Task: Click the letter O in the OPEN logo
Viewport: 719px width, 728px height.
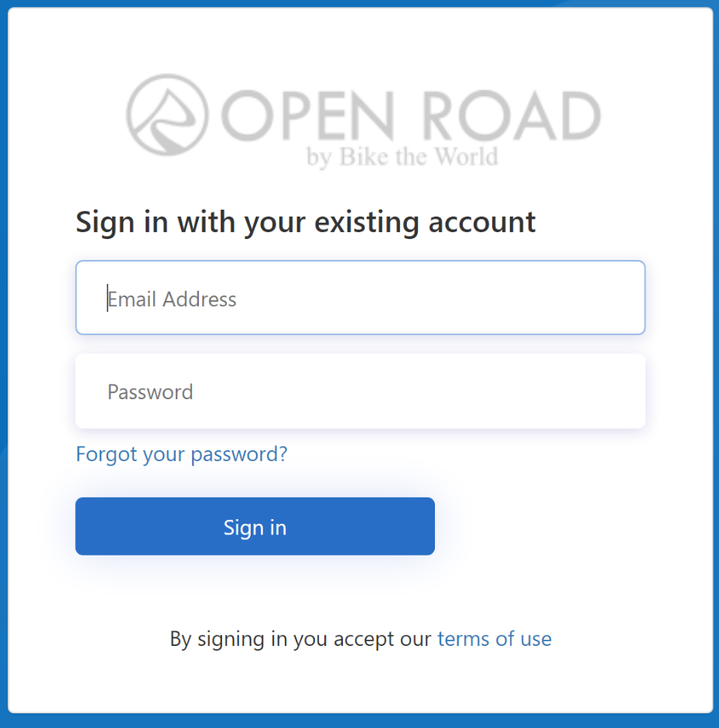Action: point(248,115)
